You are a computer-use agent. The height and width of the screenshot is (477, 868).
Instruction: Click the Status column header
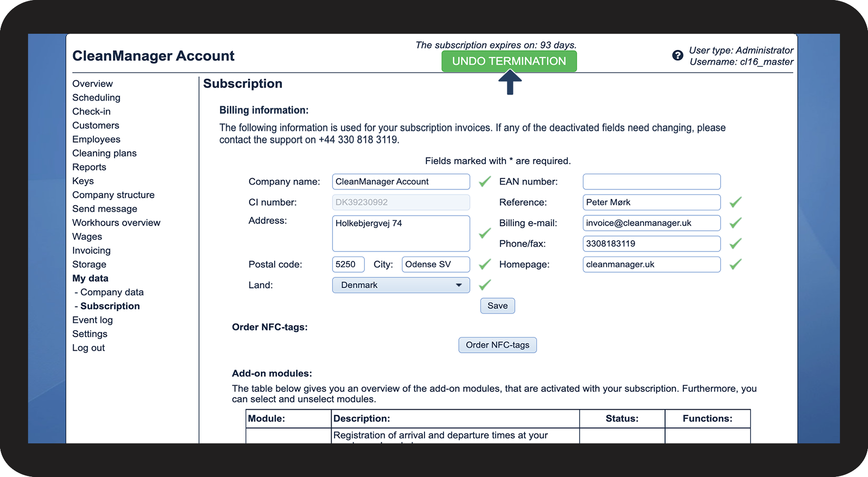pyautogui.click(x=622, y=419)
